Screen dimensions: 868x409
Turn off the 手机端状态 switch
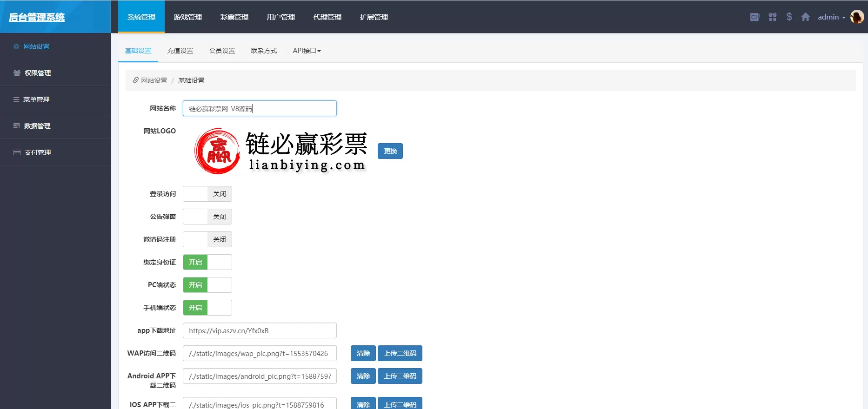point(207,308)
